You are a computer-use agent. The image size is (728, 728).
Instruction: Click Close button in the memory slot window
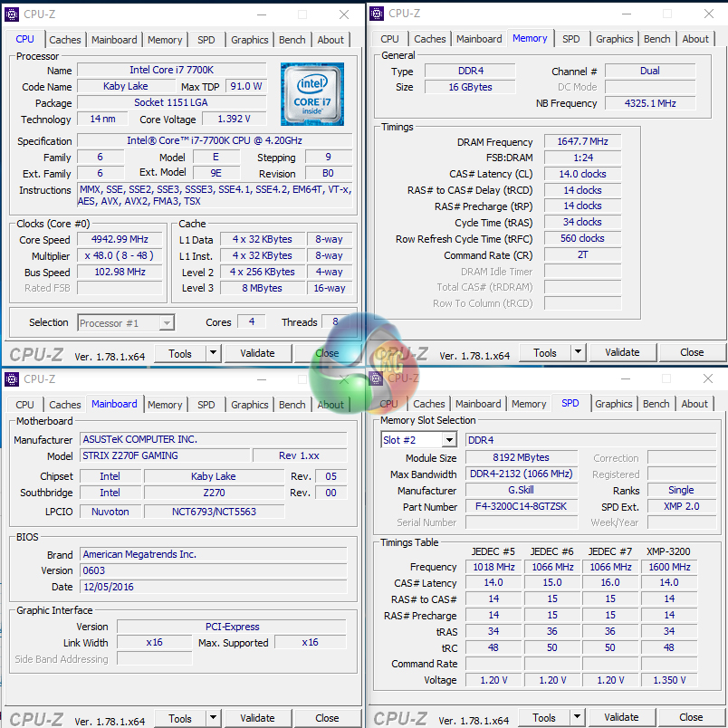click(x=691, y=718)
